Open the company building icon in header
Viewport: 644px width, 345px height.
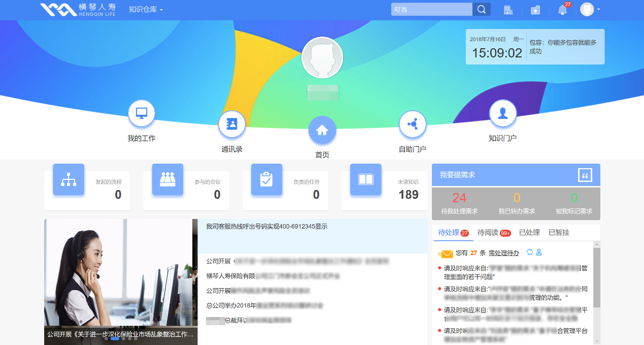click(507, 10)
